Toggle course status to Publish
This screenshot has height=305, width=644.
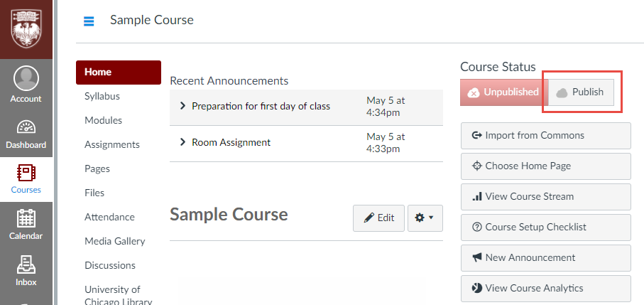[581, 92]
